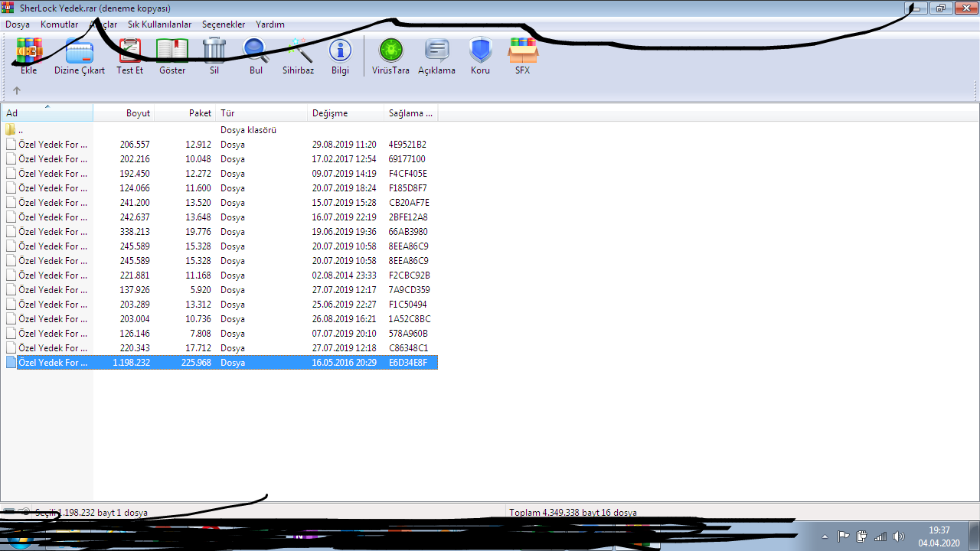The image size is (980, 551).
Task: Click the Toplam 4.349.338 bayt status text
Action: tap(573, 513)
